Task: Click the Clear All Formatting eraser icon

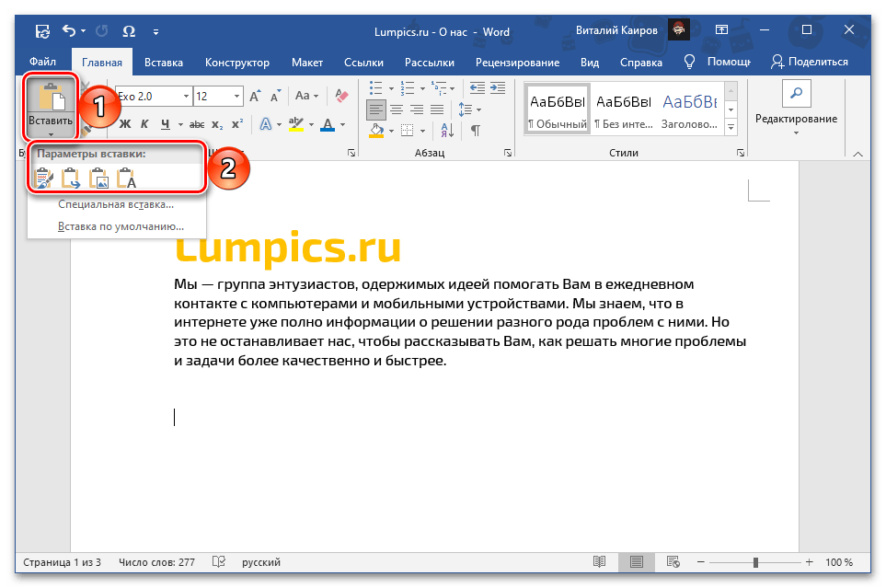Action: pos(342,96)
